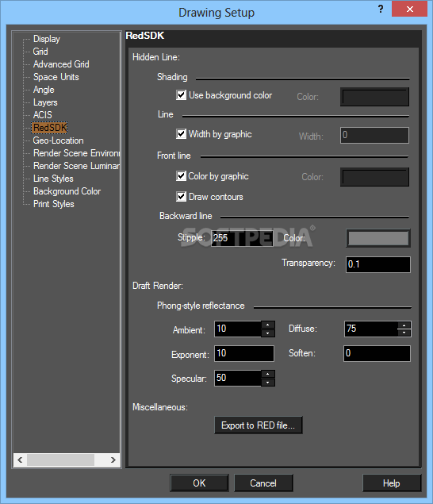Decrease Specular with spinner down arrow
The height and width of the screenshot is (504, 433).
point(268,383)
